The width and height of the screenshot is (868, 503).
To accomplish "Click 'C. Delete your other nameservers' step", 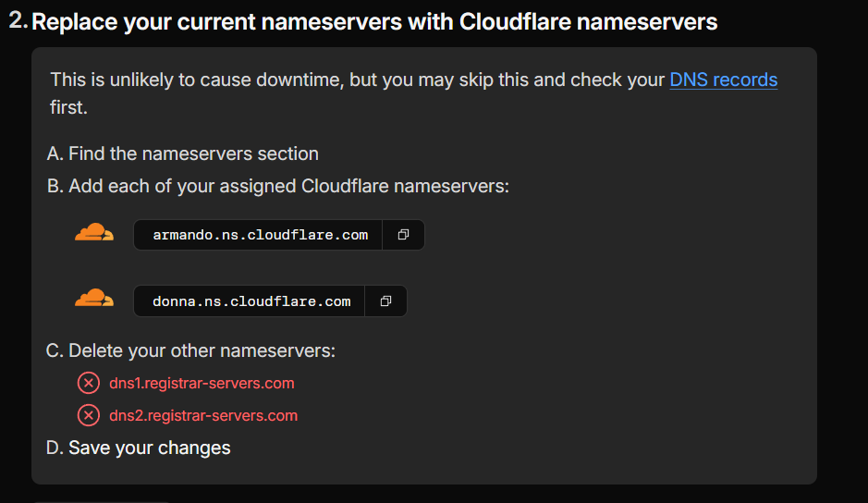I will coord(191,350).
